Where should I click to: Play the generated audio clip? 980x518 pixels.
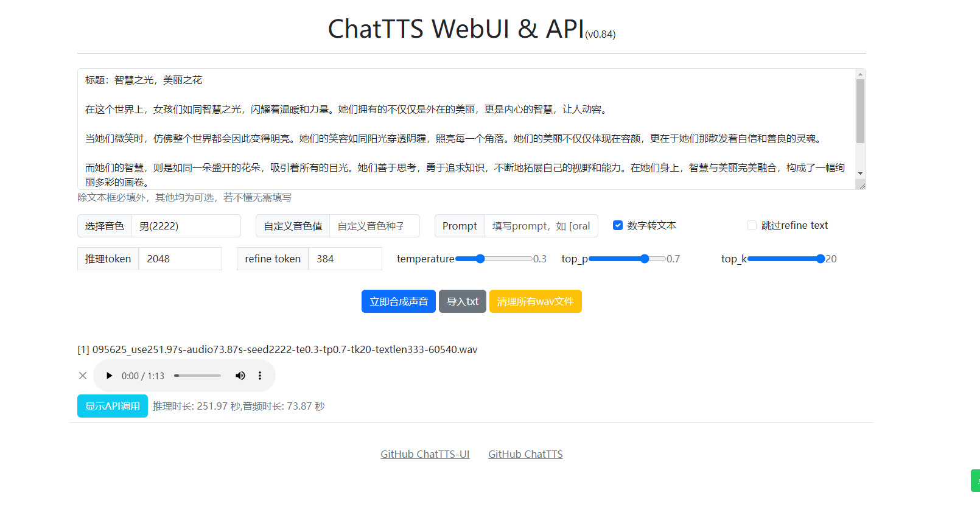(109, 376)
